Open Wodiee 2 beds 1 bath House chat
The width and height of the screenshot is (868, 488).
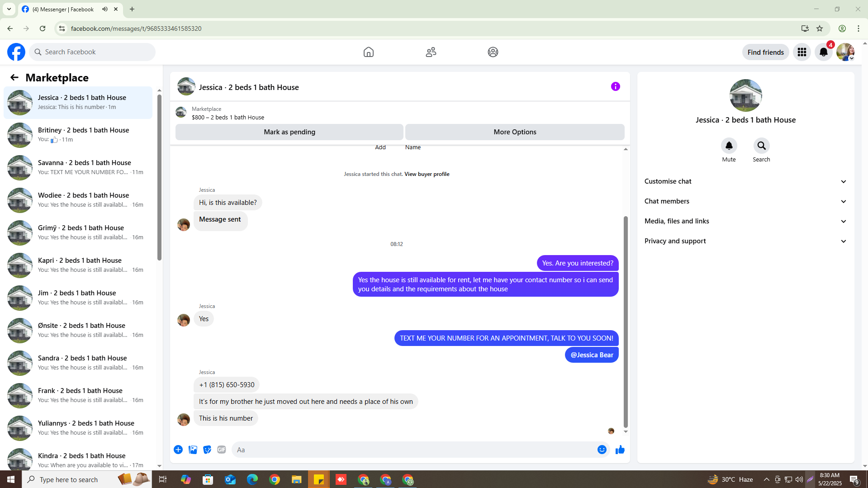(78, 200)
